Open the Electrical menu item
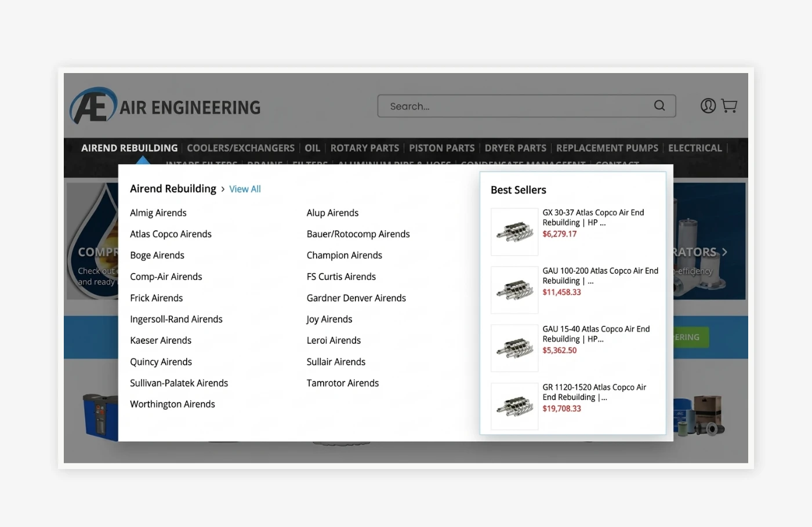812x527 pixels. [695, 148]
